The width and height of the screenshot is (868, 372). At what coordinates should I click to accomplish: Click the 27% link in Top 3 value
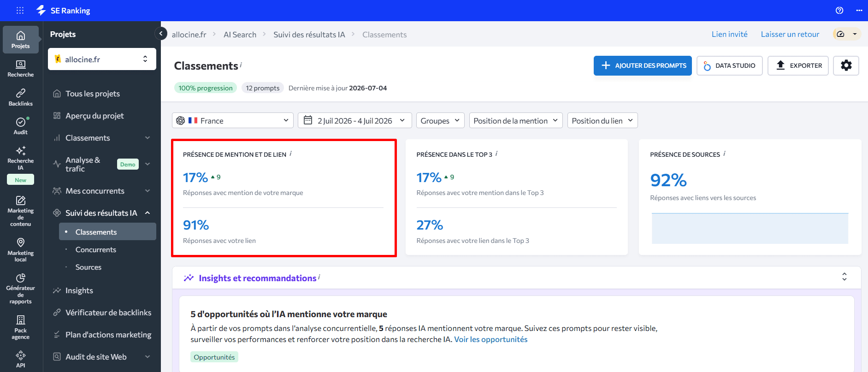click(x=430, y=225)
